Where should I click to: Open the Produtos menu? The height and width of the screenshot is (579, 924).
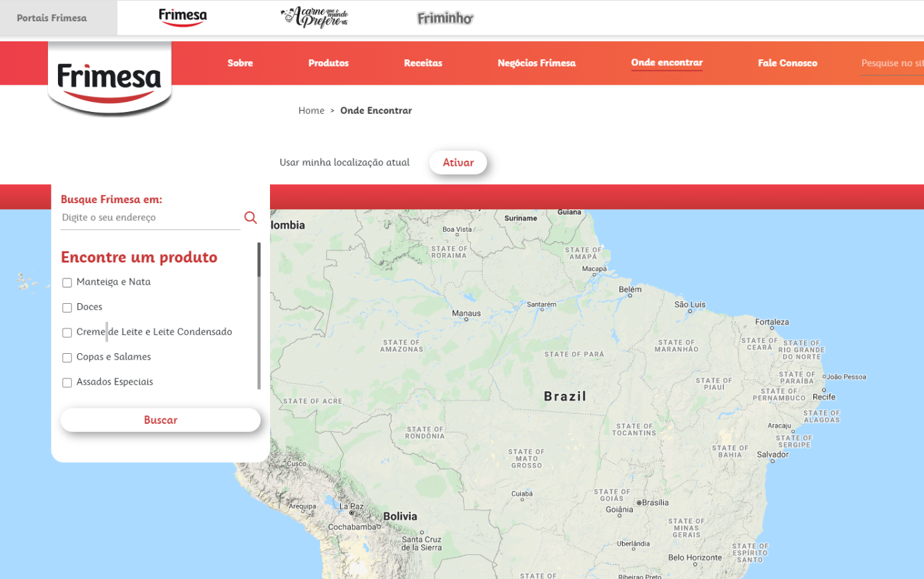tap(328, 63)
